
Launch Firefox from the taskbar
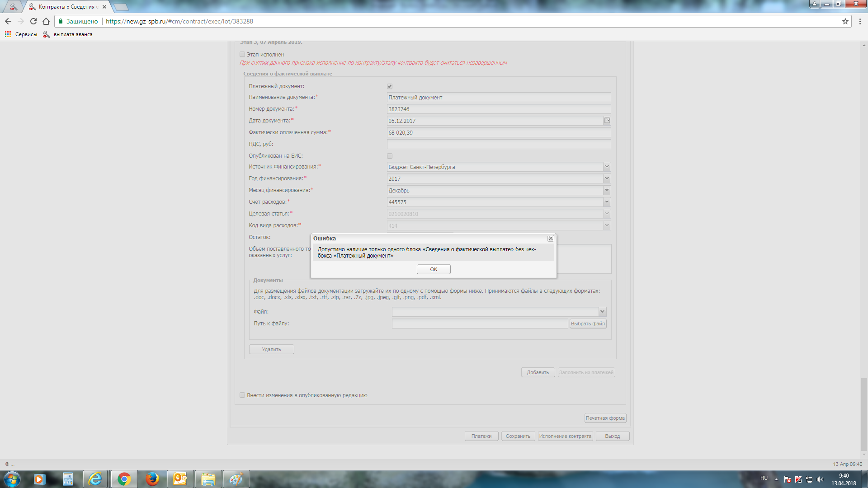152,479
